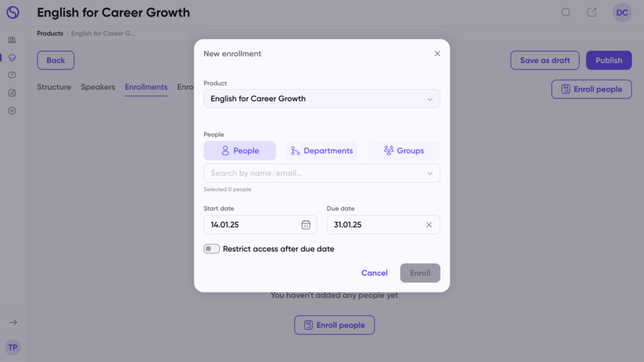Click the Save as draft button
644x362 pixels.
point(545,60)
